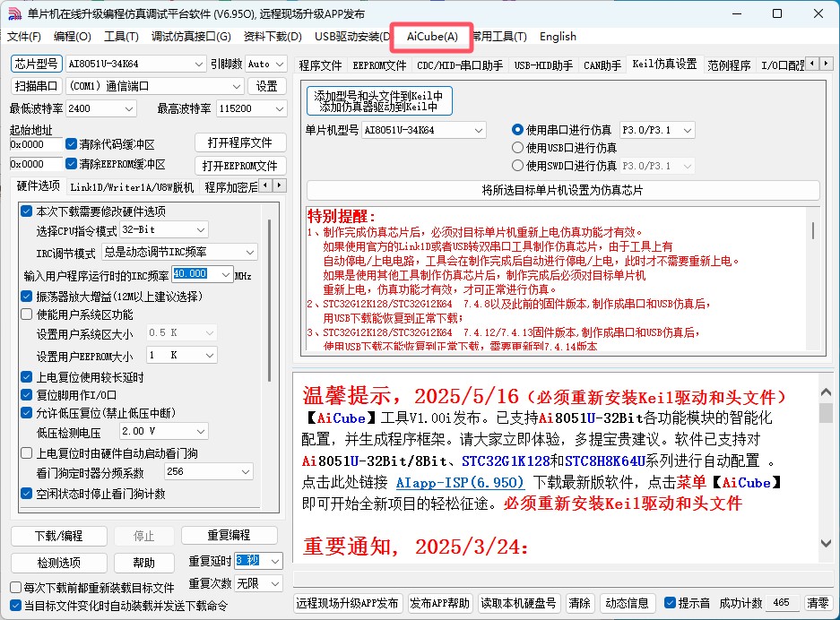Toggle 复位脚用作I/O口 checkbox
840x620 pixels.
click(26, 395)
